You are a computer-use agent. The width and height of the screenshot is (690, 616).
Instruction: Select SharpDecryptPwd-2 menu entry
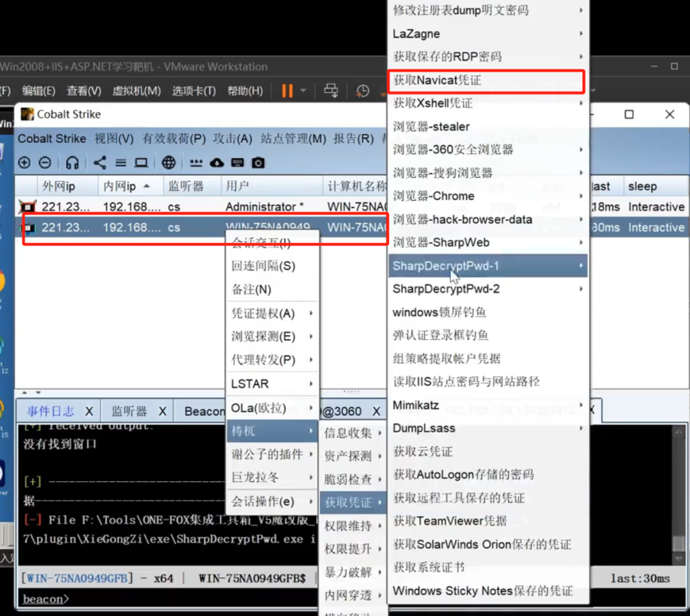point(488,288)
